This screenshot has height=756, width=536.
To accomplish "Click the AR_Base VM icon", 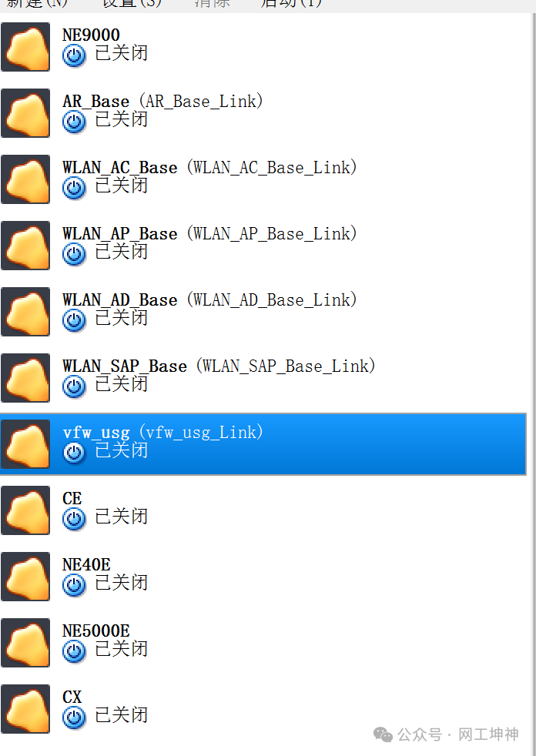I will (25, 113).
